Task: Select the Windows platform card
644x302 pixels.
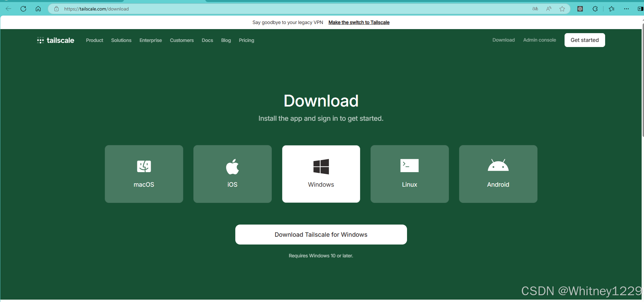Action: [x=321, y=174]
